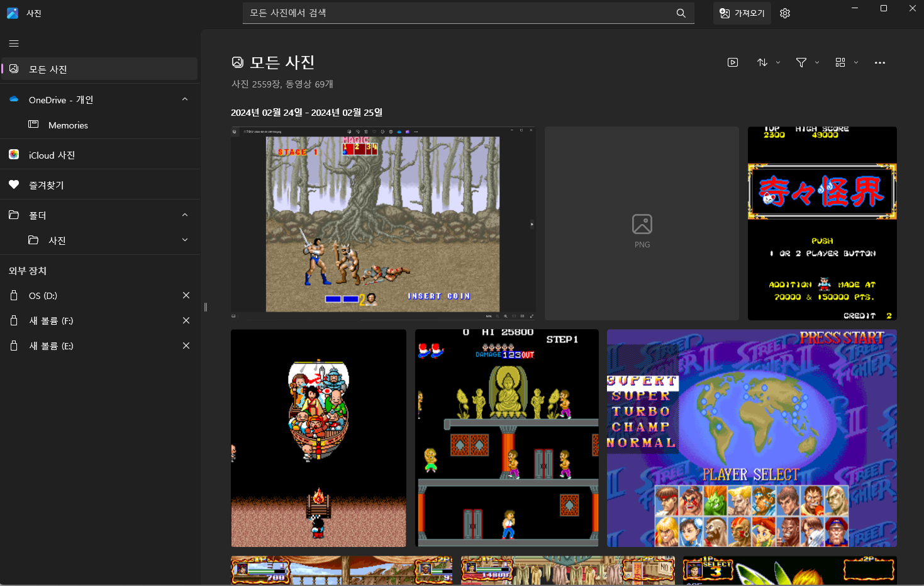This screenshot has height=586, width=924.
Task: Open the settings gear
Action: tap(785, 13)
